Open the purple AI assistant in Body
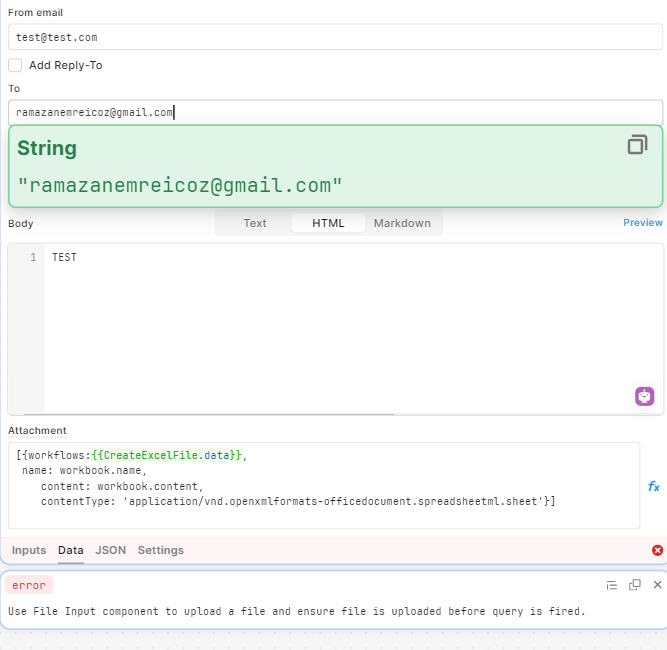Image resolution: width=667 pixels, height=650 pixels. [644, 396]
